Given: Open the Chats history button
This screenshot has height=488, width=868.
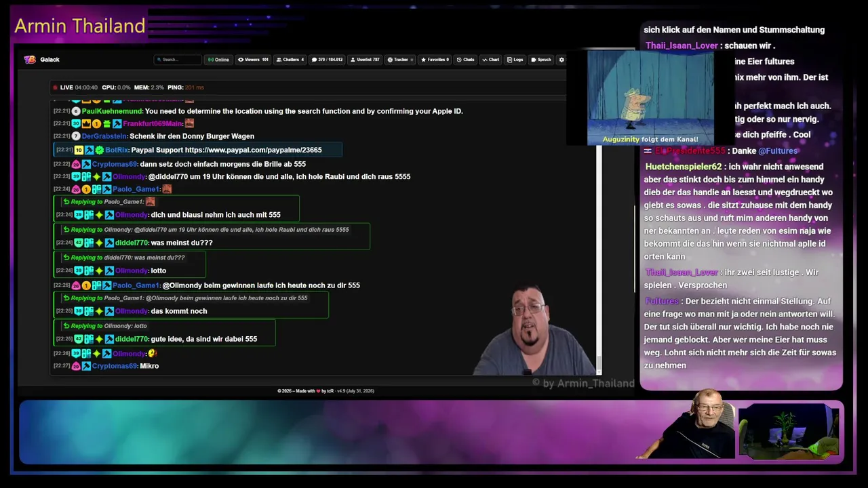Looking at the screenshot, I should (x=466, y=60).
